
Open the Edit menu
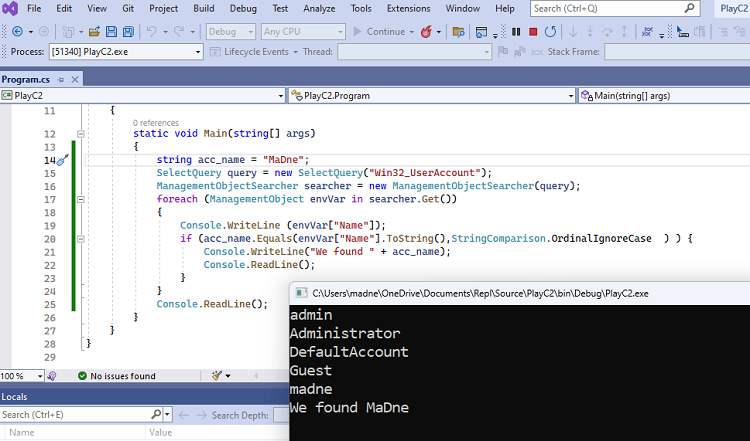click(64, 9)
